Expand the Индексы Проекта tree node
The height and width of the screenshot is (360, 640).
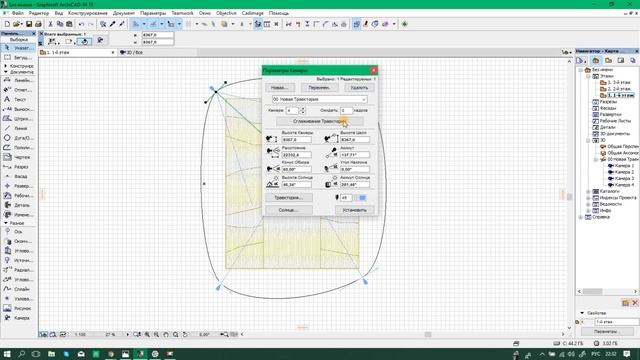pos(588,198)
